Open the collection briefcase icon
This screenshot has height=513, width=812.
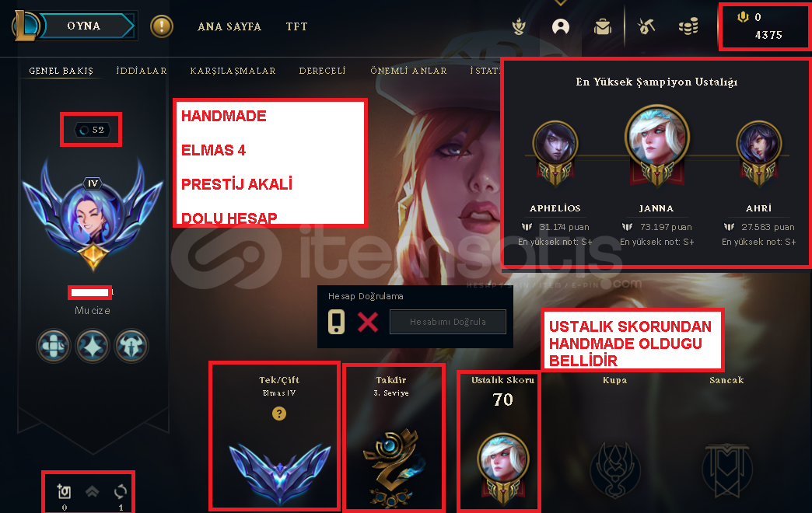(x=603, y=26)
